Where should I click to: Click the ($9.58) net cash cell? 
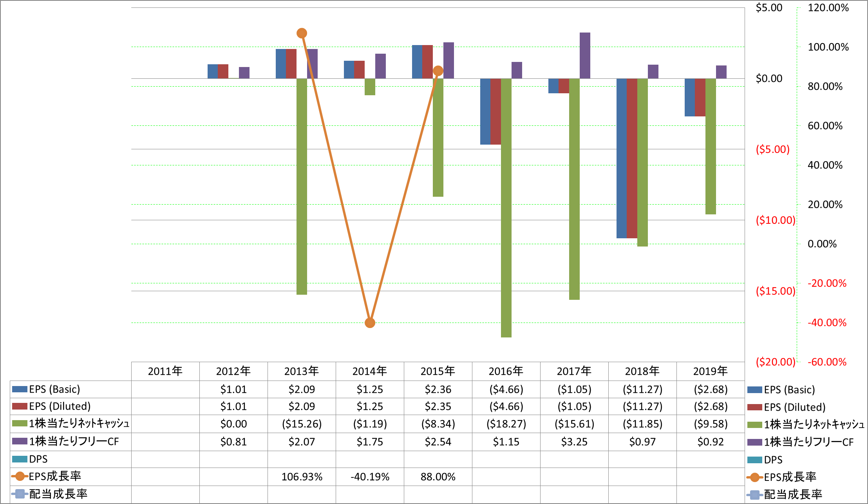click(x=711, y=424)
